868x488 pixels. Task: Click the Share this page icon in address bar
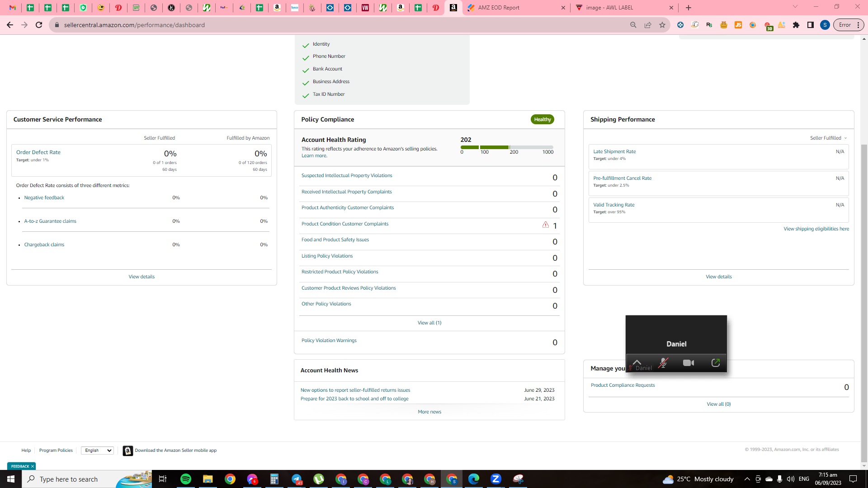[x=648, y=25]
